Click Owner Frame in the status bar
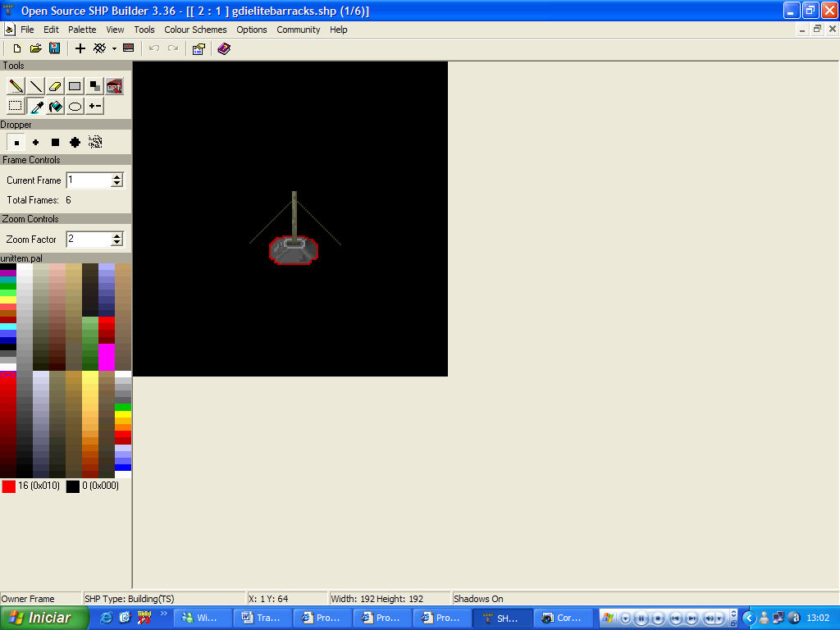The width and height of the screenshot is (840, 630). (x=27, y=598)
